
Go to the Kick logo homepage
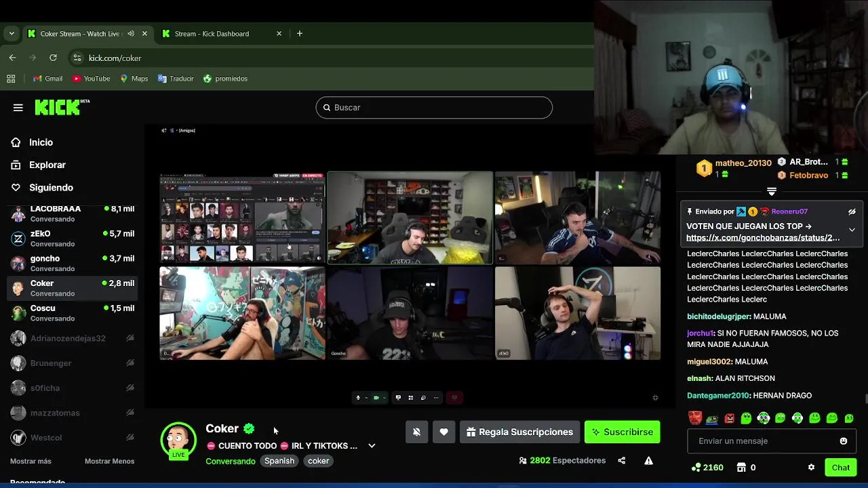click(62, 107)
